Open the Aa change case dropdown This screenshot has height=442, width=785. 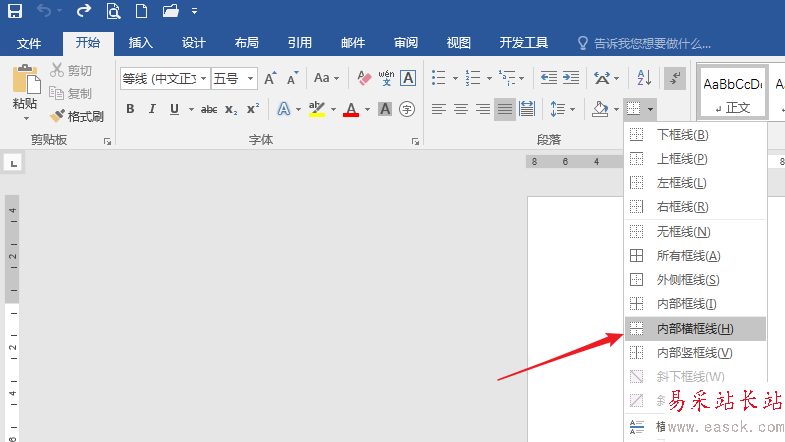pos(326,79)
